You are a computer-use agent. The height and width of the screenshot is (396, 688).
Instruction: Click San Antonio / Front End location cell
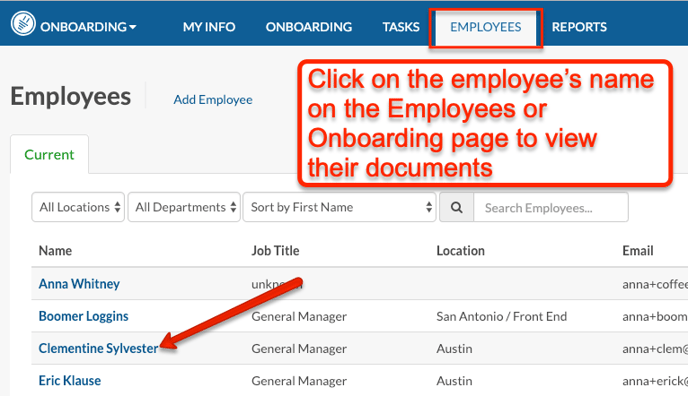coord(502,317)
